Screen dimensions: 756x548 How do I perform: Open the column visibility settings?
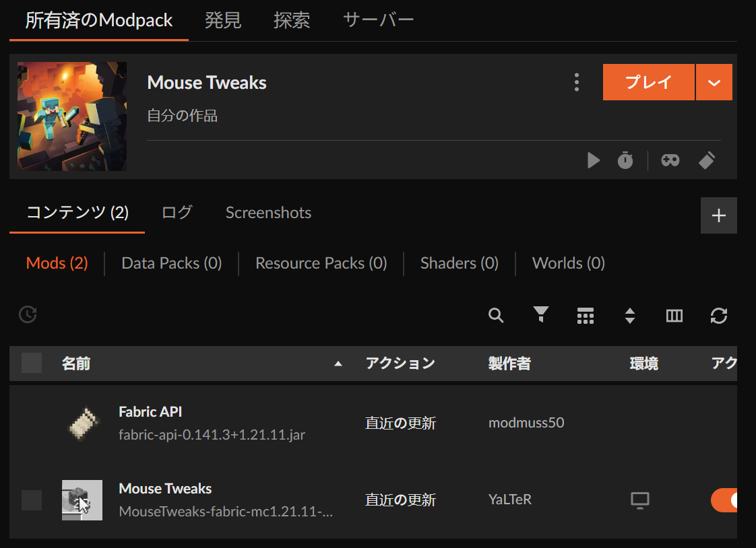[x=674, y=315]
